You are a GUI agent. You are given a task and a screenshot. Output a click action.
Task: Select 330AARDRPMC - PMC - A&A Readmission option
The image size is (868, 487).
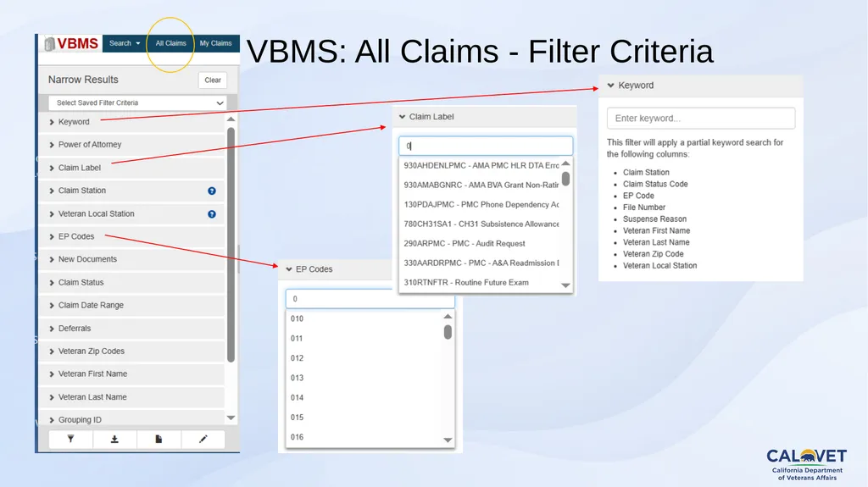pyautogui.click(x=481, y=263)
